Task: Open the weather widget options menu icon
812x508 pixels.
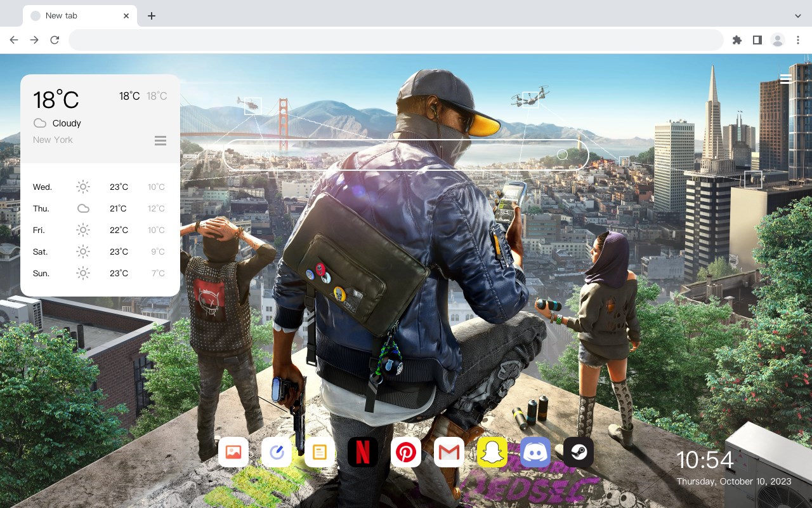Action: (160, 140)
